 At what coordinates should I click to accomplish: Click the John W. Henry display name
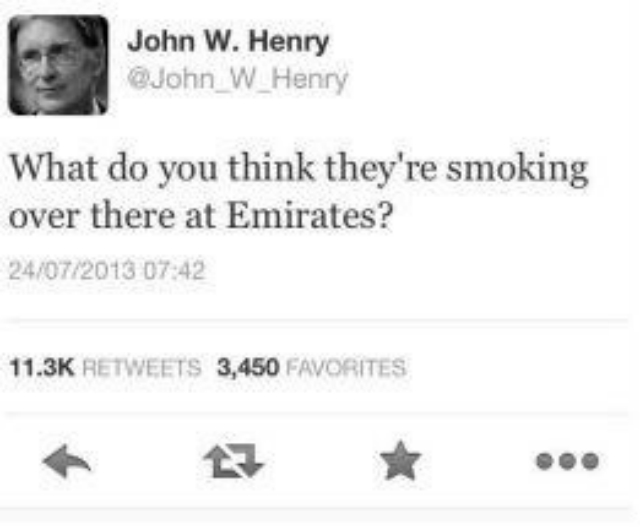[228, 42]
